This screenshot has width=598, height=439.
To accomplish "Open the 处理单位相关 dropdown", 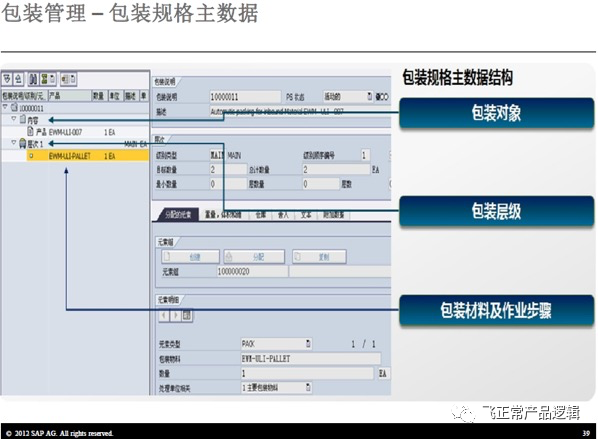I will (x=308, y=388).
